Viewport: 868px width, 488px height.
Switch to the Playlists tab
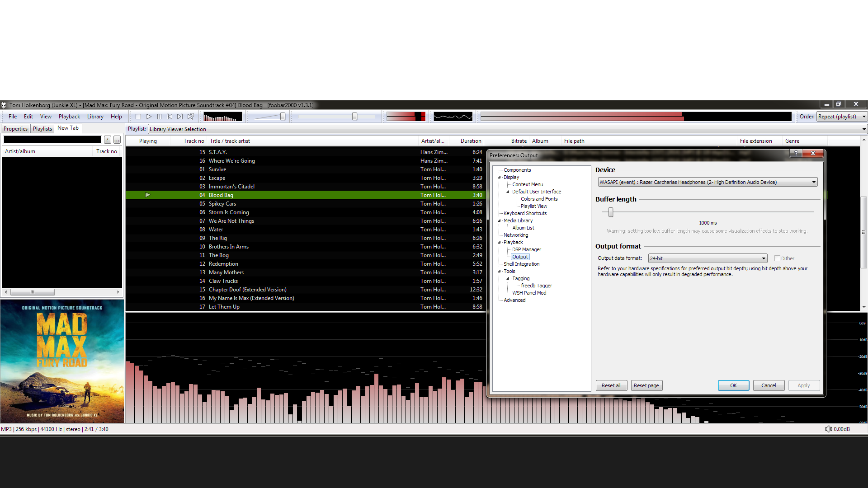[x=42, y=129]
